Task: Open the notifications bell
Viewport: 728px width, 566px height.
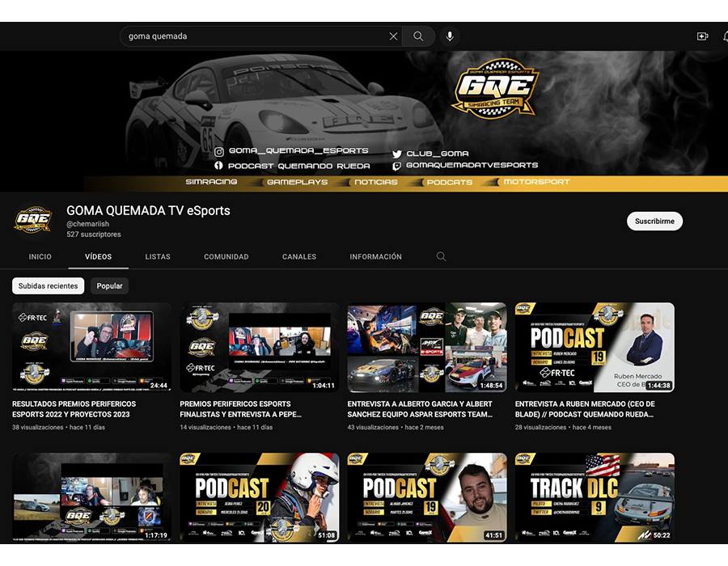Action: 724,36
